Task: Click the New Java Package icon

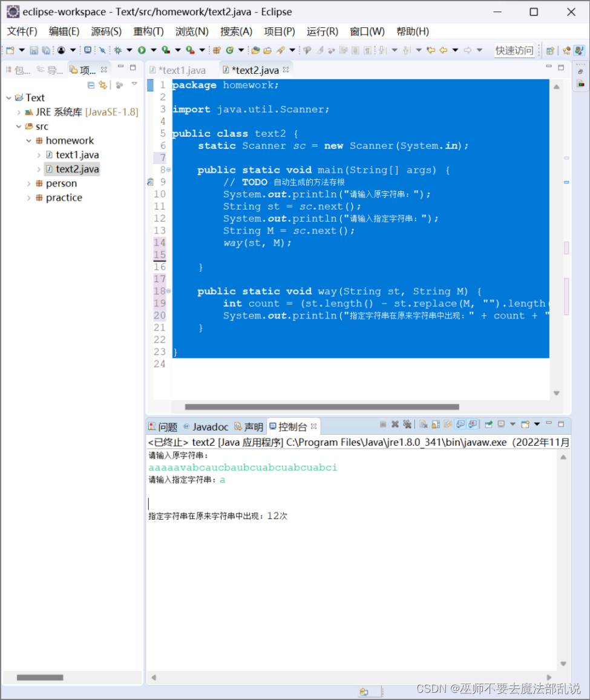Action: (217, 50)
